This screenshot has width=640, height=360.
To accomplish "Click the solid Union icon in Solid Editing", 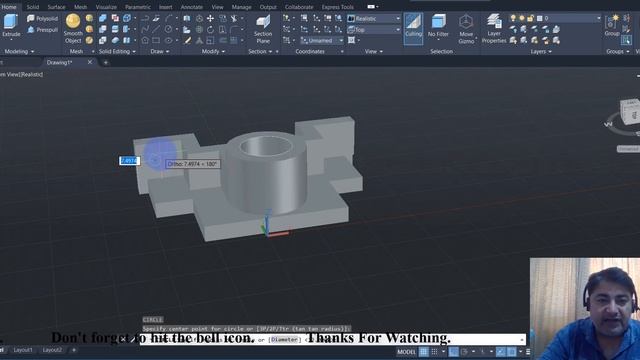I will tap(102, 18).
